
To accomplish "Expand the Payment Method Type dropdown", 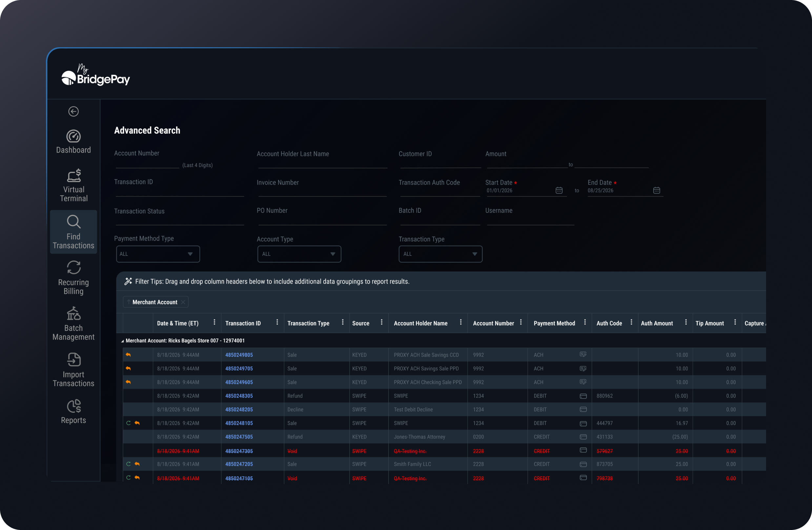I will pyautogui.click(x=158, y=254).
